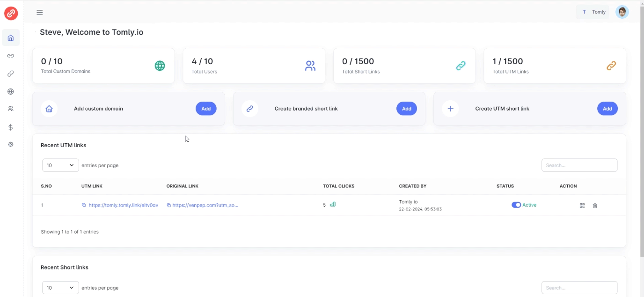
Task: Show QR code for UTM link row
Action: (582, 205)
